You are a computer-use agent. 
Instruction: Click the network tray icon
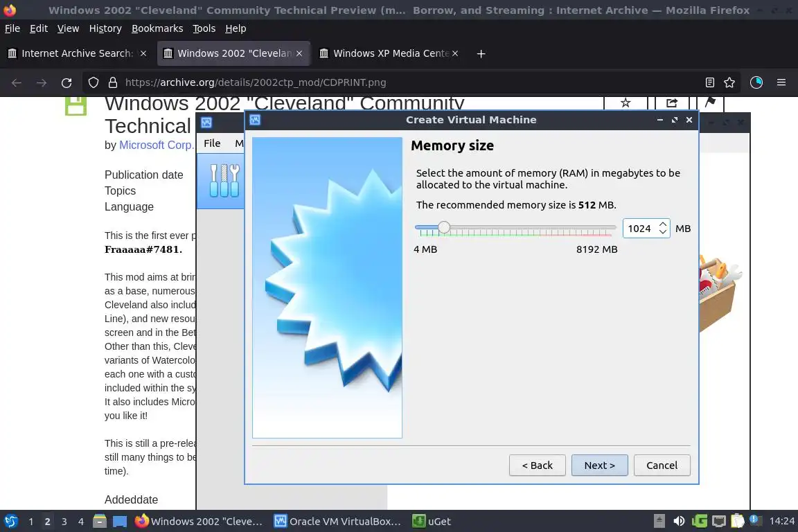coord(718,521)
